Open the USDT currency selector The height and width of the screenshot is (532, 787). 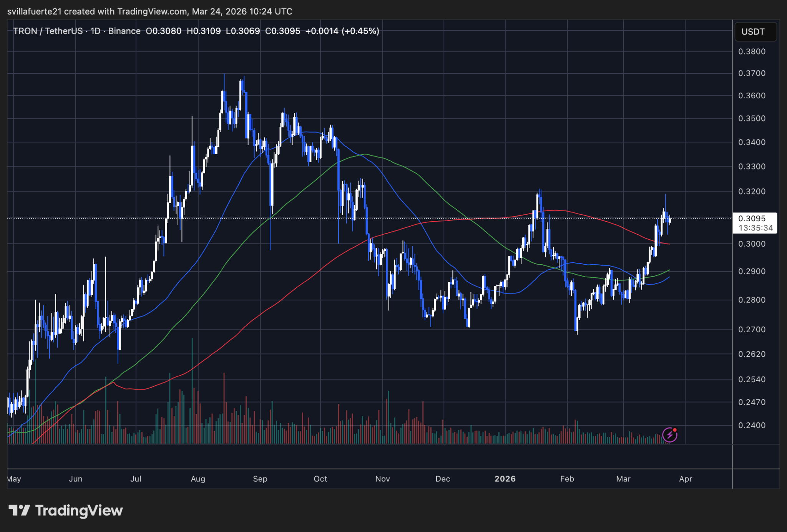point(755,31)
